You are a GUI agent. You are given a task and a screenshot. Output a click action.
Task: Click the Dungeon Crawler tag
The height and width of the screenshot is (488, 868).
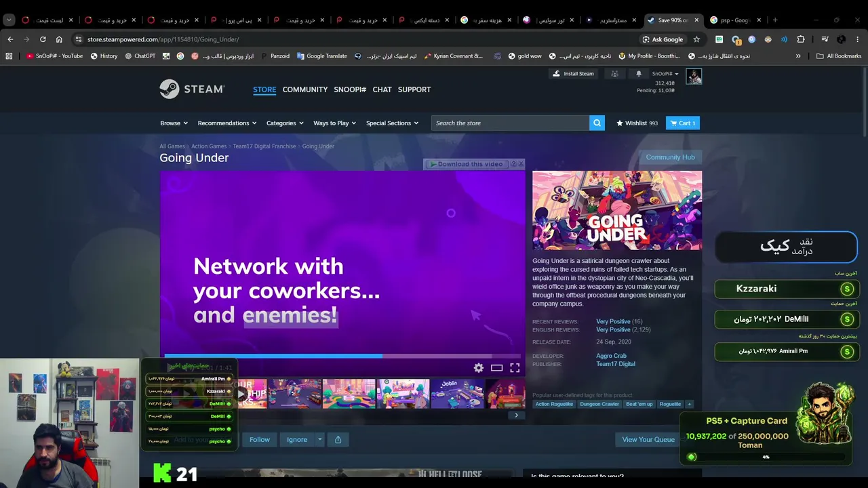tap(599, 404)
